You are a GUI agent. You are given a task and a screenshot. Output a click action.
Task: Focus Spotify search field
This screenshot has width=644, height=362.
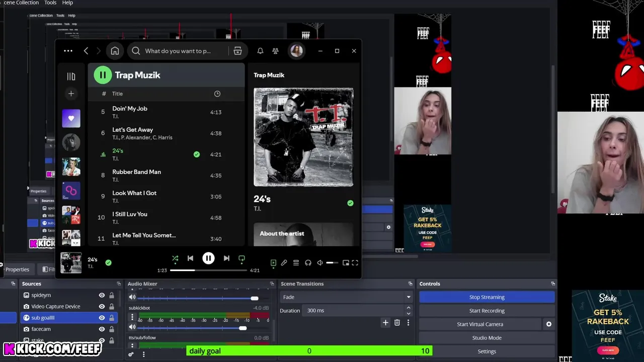[x=178, y=51]
